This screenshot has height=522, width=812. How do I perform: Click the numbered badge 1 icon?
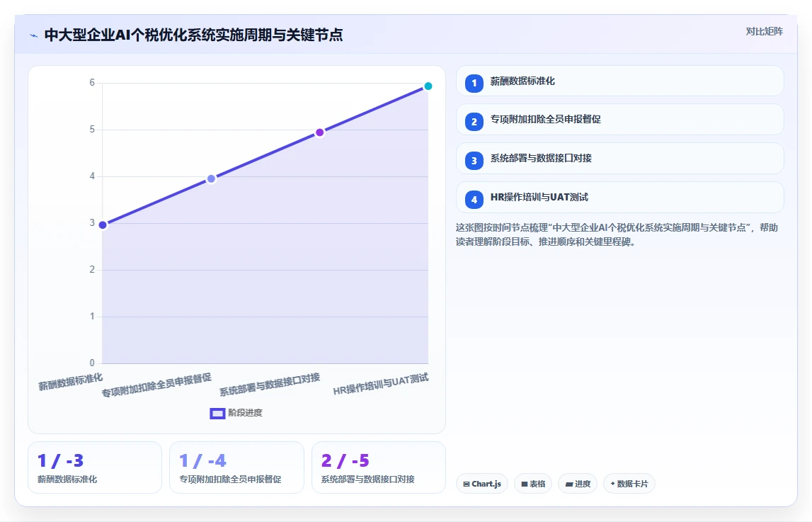tap(474, 83)
